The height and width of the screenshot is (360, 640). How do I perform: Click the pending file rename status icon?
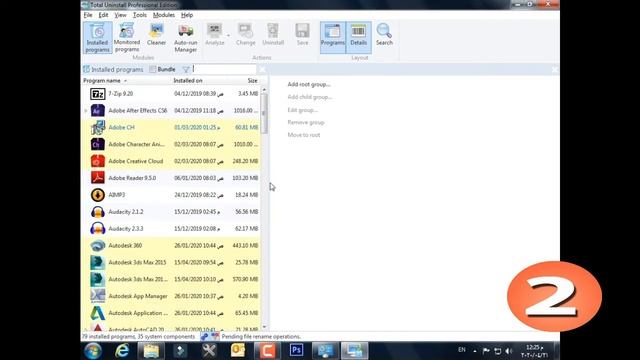pyautogui.click(x=215, y=337)
